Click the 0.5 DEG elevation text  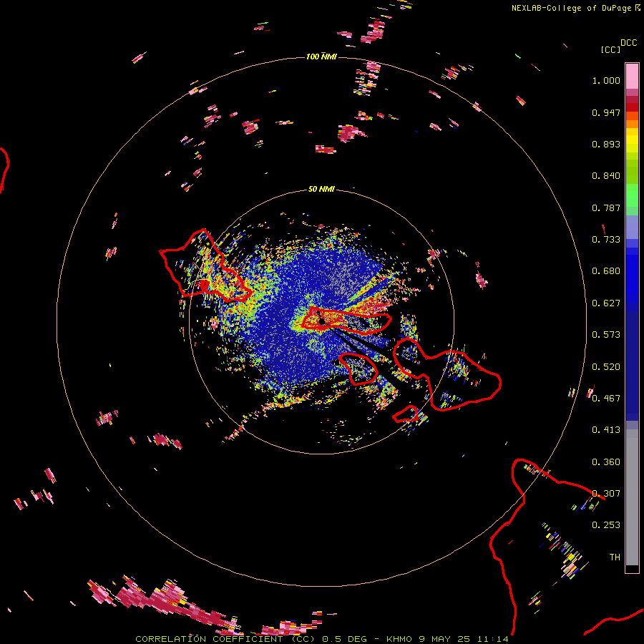point(344,639)
